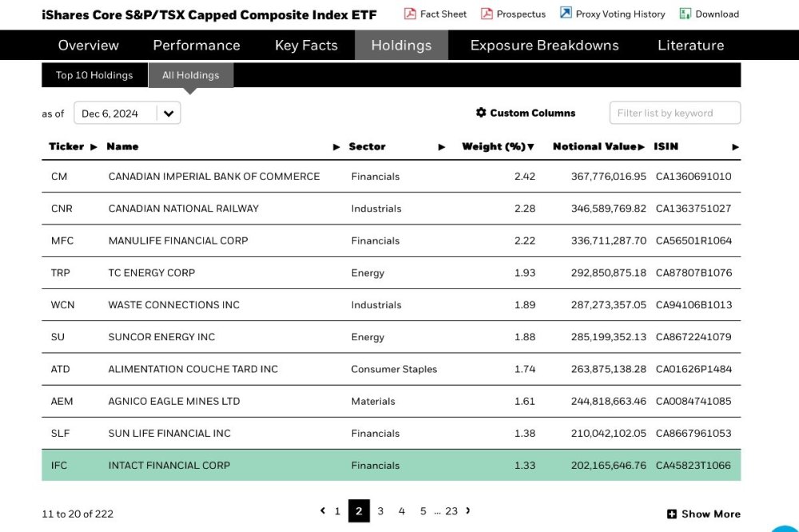This screenshot has height=532, width=799.
Task: Click the Custom Columns gear icon
Action: tap(481, 112)
